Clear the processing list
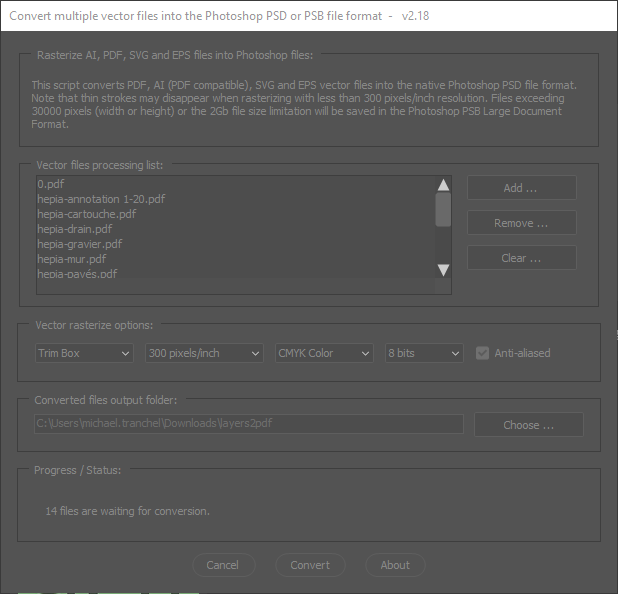The width and height of the screenshot is (618, 594). [x=521, y=258]
